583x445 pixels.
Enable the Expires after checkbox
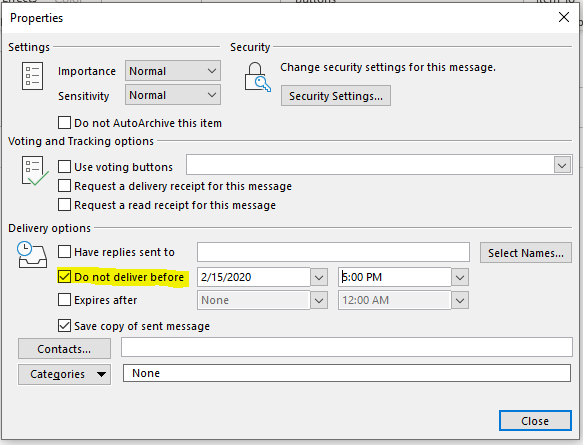pyautogui.click(x=64, y=299)
